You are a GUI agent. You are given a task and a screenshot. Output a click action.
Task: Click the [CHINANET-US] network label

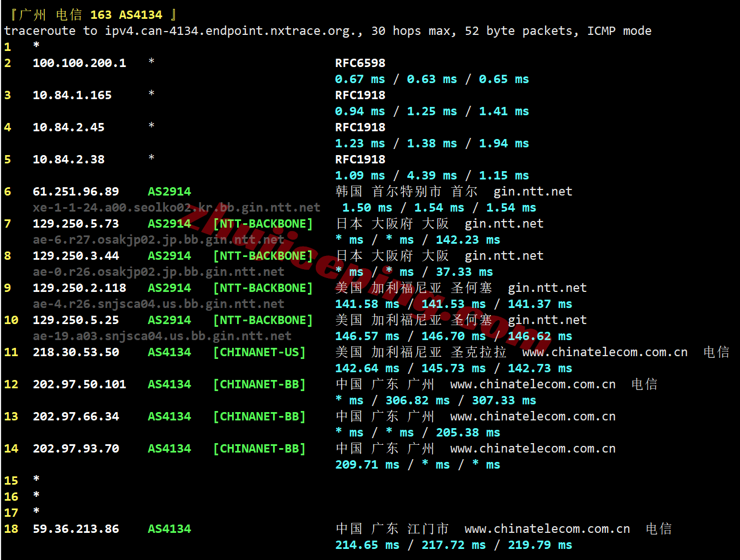[x=259, y=352]
